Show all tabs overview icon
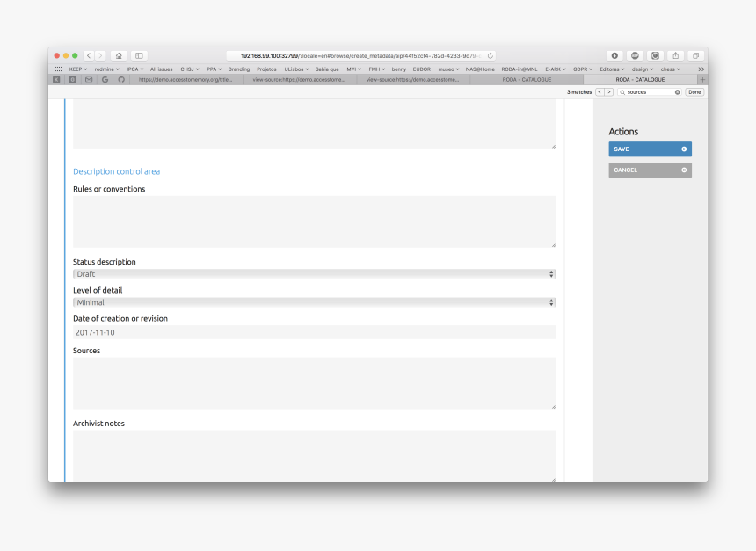 tap(695, 55)
